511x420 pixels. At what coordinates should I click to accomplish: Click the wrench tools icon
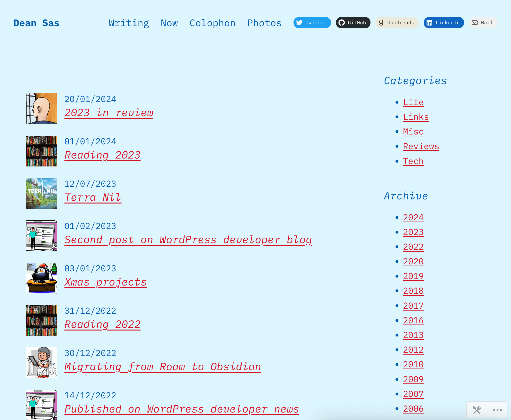[x=477, y=410]
